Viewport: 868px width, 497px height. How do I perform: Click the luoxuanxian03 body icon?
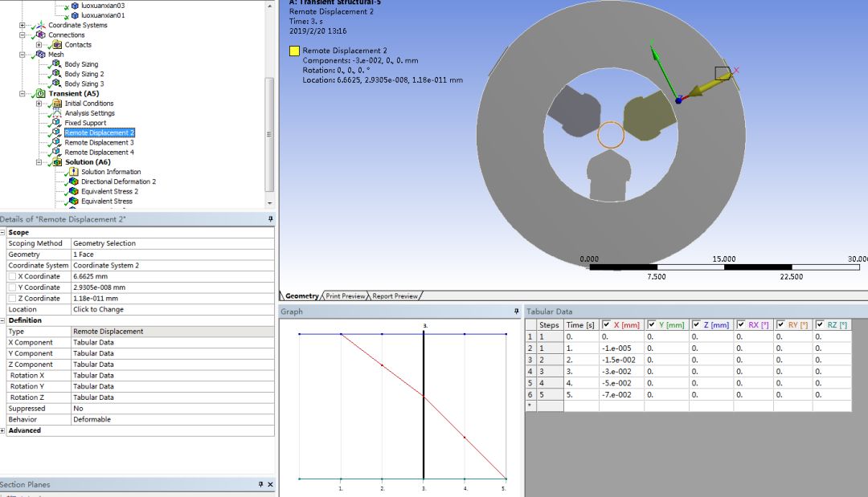coord(75,6)
